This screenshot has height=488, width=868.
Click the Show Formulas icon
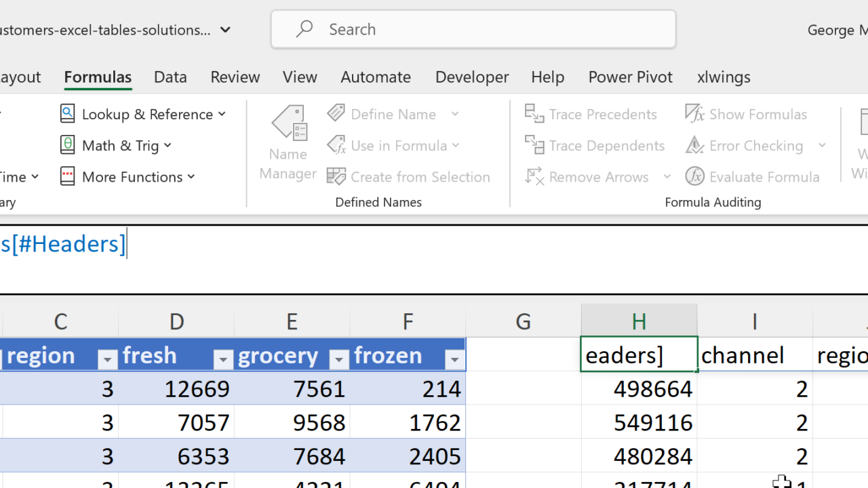tap(695, 114)
